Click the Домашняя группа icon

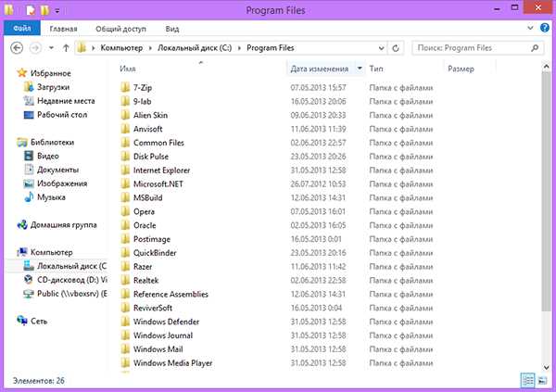click(22, 224)
